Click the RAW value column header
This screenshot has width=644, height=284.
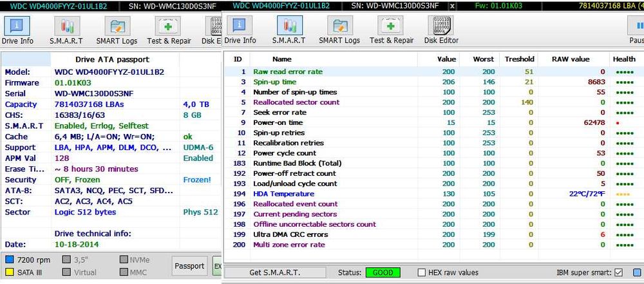click(x=571, y=59)
